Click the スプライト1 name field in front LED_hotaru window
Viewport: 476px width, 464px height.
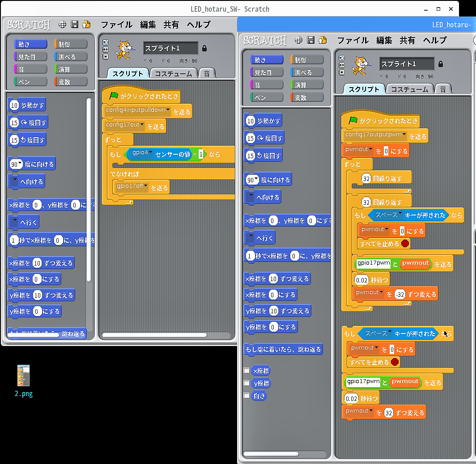[407, 64]
